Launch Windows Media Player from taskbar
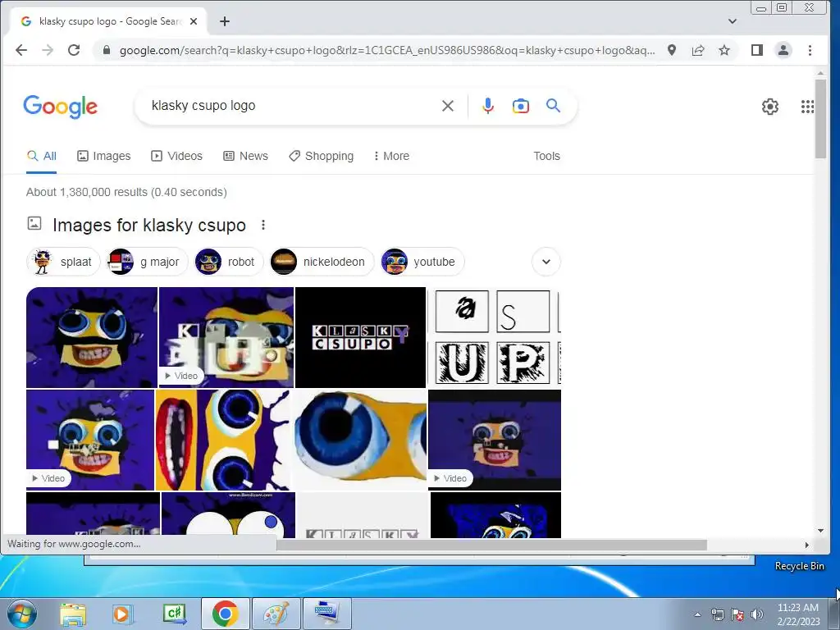This screenshot has height=630, width=840. tap(123, 614)
